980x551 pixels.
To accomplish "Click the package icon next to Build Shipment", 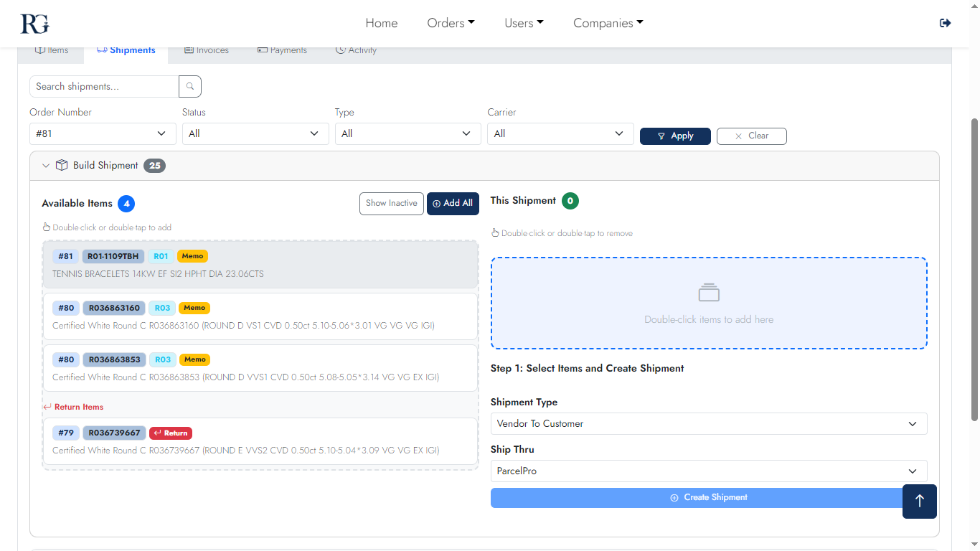I will 62,165.
